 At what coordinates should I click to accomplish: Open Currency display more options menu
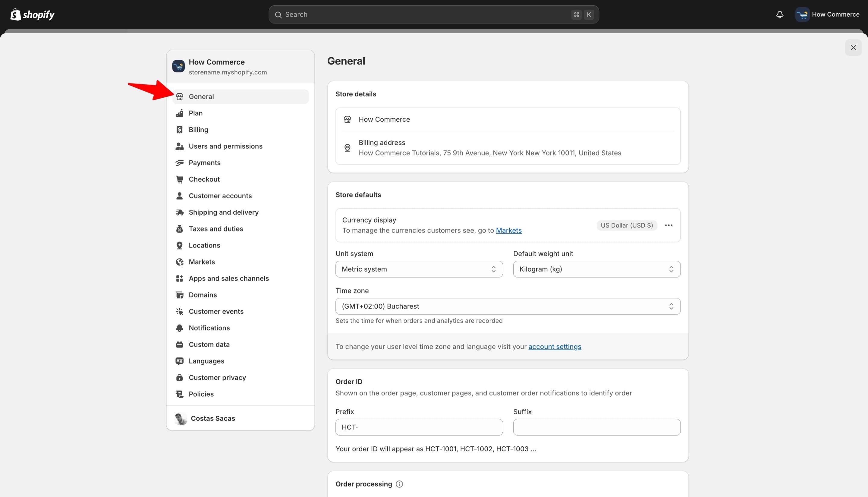coord(669,225)
